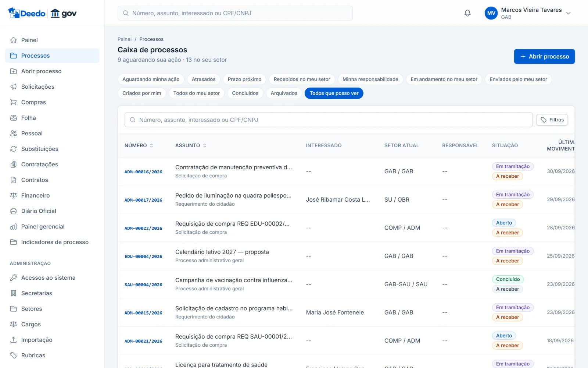The width and height of the screenshot is (588, 368).
Task: Click the Contratos document icon
Action: (14, 180)
